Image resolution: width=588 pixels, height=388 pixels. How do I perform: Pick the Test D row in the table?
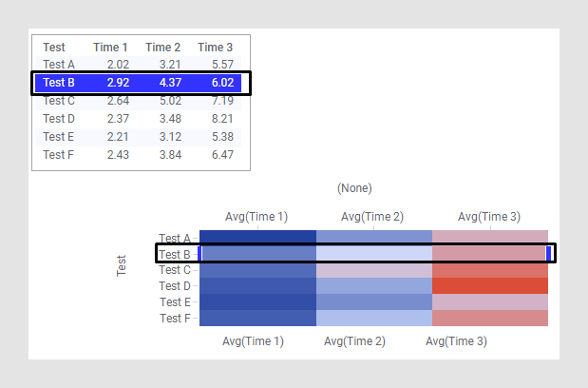141,119
